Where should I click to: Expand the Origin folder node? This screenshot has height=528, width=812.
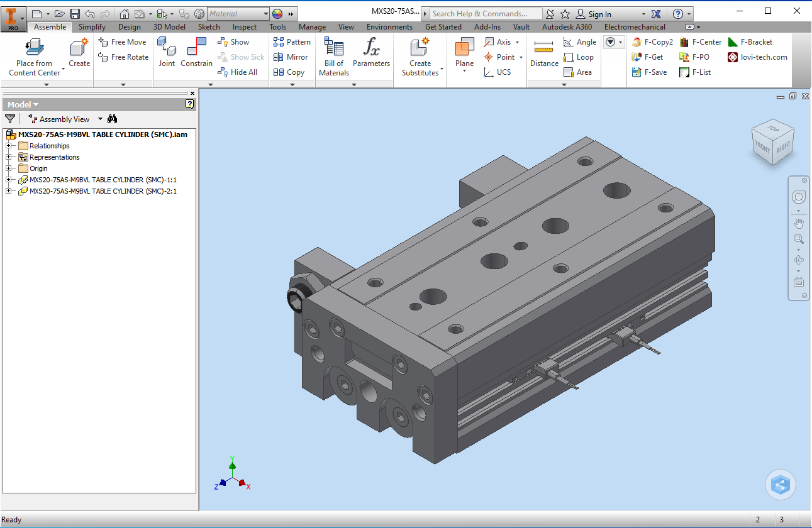point(9,168)
